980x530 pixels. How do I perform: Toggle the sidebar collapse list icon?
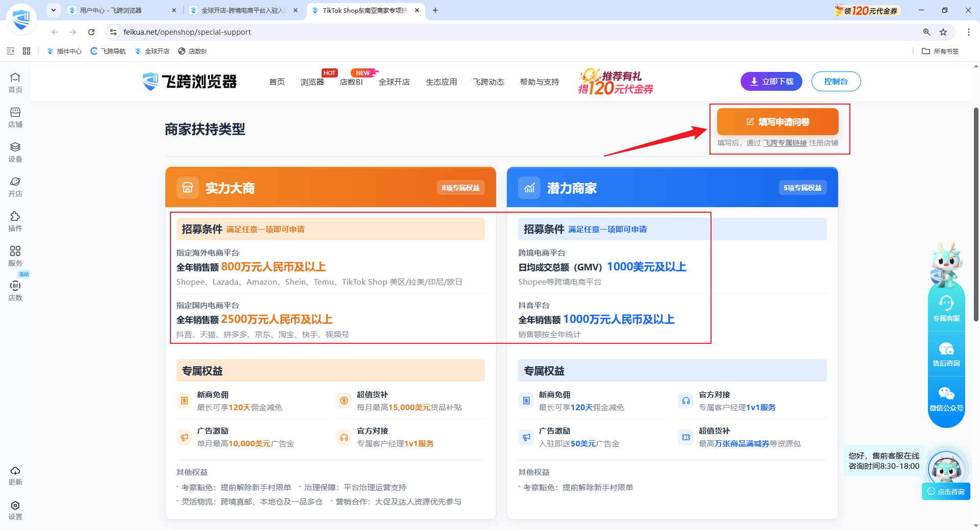tap(10, 51)
